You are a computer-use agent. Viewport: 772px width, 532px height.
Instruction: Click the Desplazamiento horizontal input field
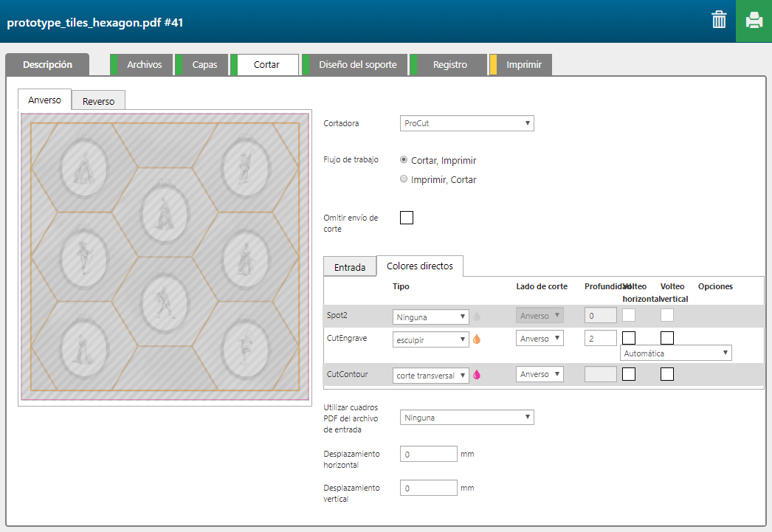(428, 455)
